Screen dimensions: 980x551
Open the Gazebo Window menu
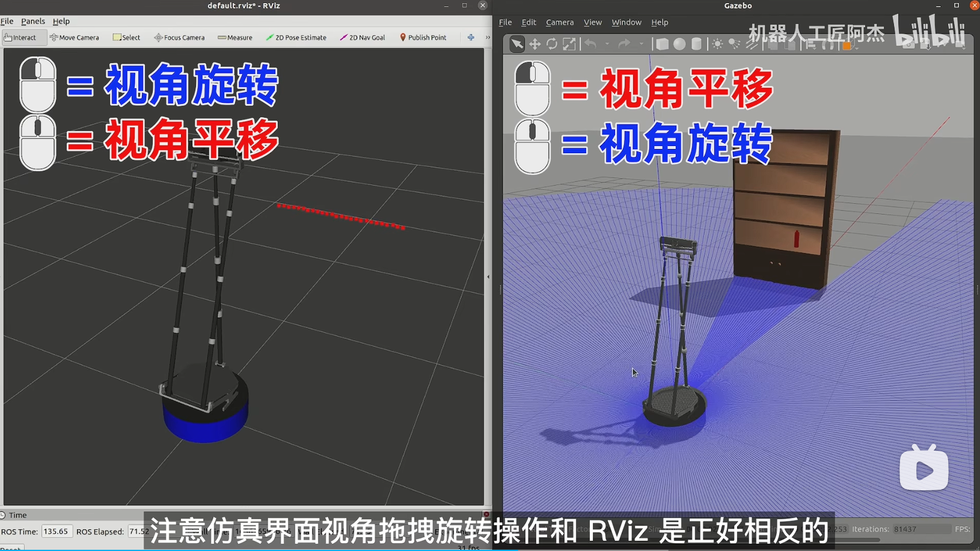coord(626,22)
